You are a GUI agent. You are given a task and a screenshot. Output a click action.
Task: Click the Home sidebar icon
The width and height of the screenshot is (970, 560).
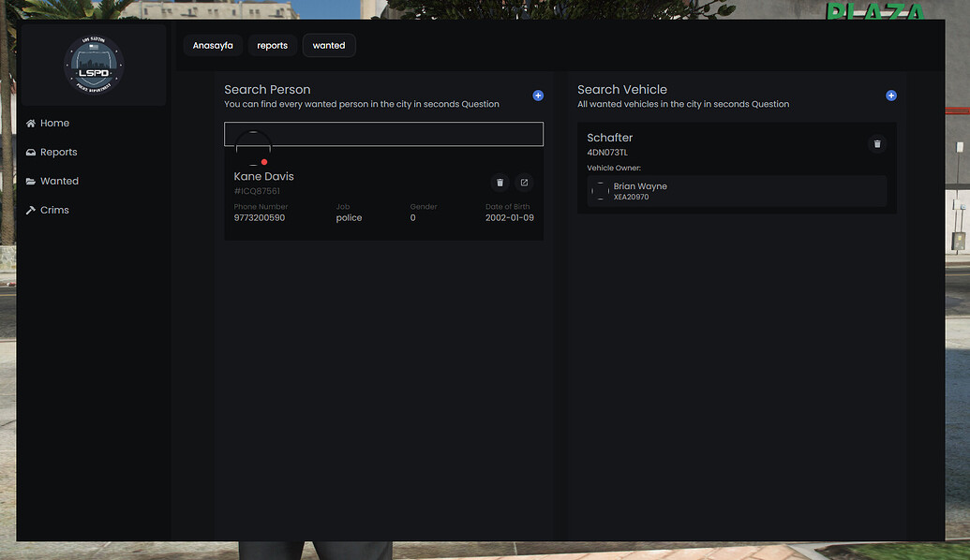point(30,124)
